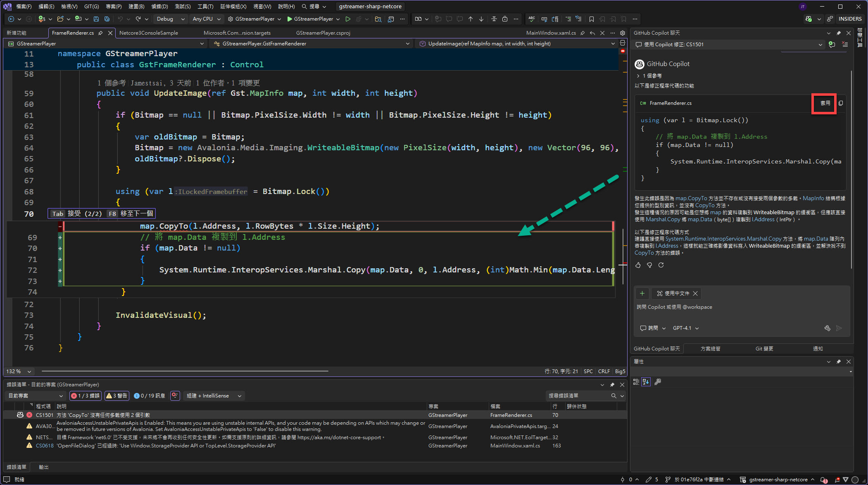Open the Debug configuration dropdown
868x485 pixels.
point(170,19)
